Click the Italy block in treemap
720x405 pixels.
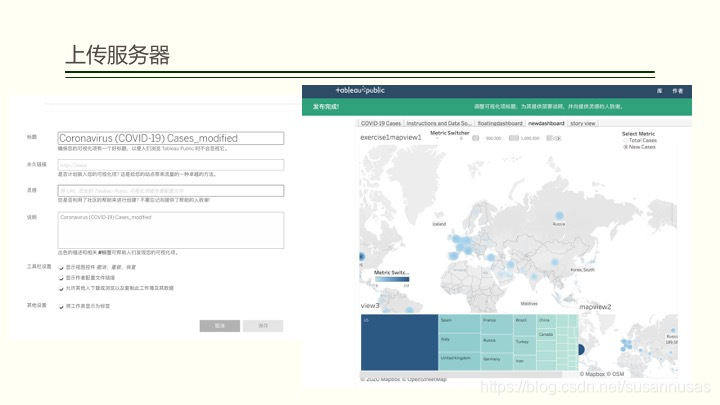pyautogui.click(x=460, y=343)
